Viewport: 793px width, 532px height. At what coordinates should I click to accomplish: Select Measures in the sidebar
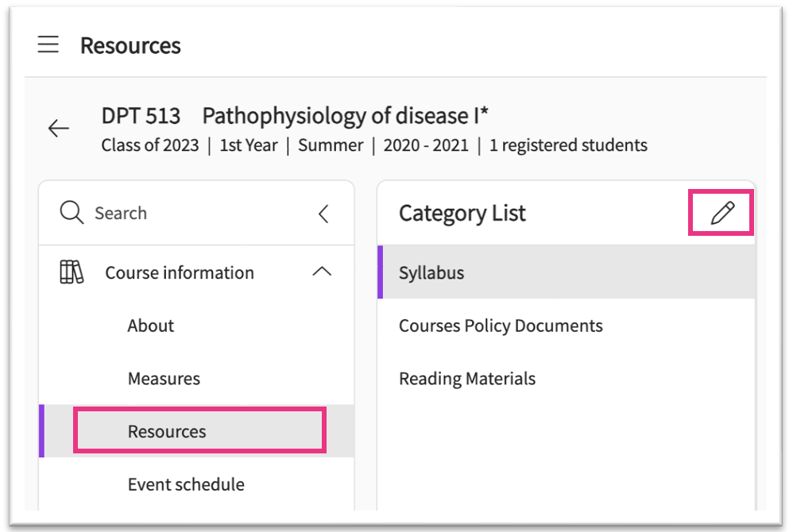164,379
